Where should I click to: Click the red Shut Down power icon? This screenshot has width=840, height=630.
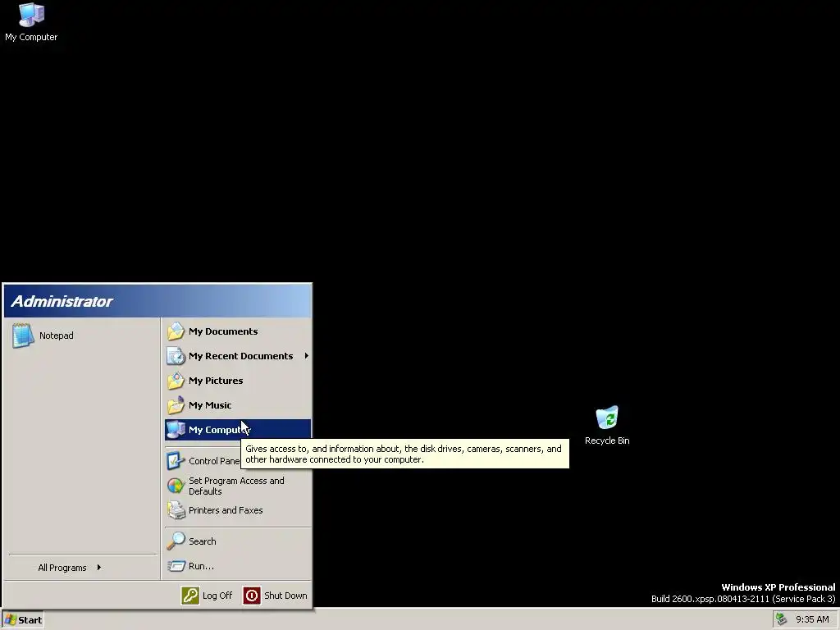252,596
